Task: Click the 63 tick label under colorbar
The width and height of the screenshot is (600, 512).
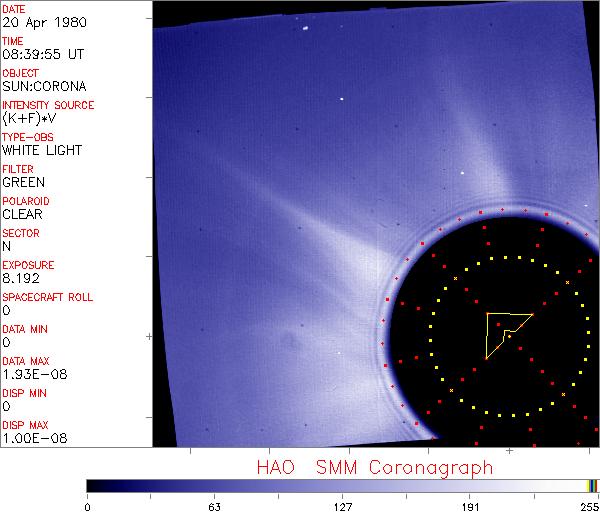Action: (212, 505)
